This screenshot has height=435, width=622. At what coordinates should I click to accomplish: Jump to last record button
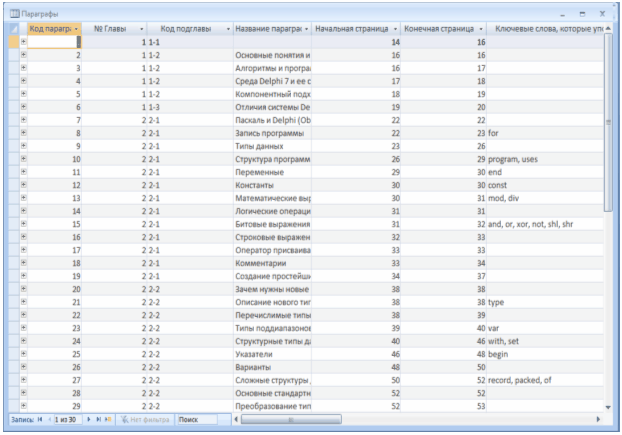[x=98, y=420]
